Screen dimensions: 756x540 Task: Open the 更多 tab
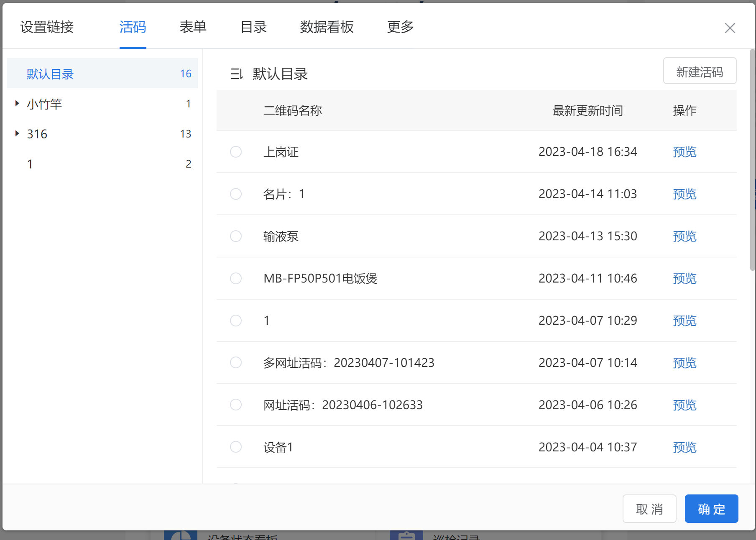[400, 27]
